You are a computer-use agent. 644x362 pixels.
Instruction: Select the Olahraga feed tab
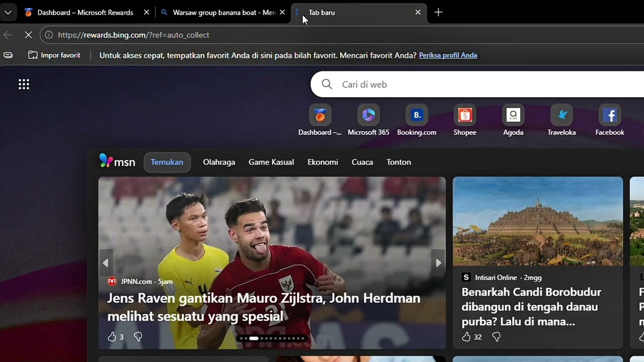pyautogui.click(x=219, y=162)
